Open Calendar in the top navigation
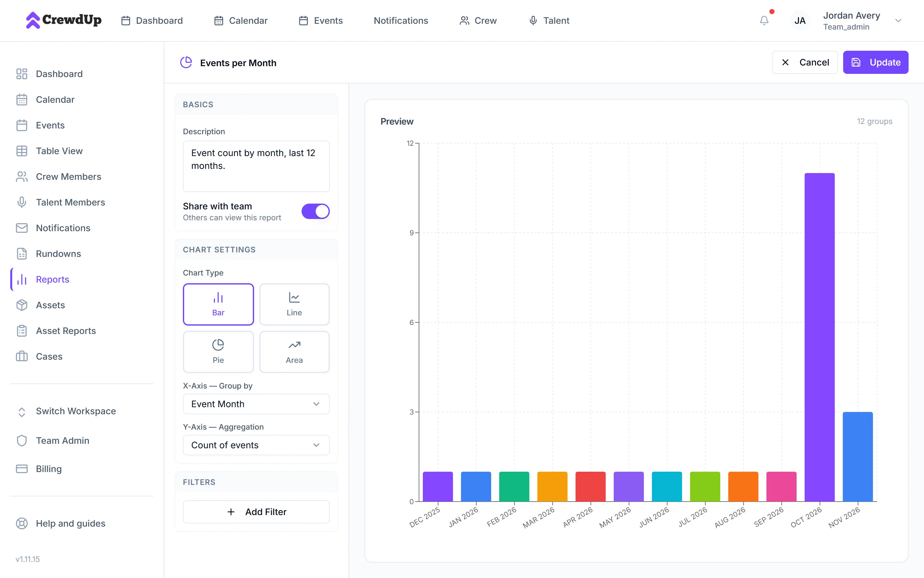 click(x=241, y=21)
